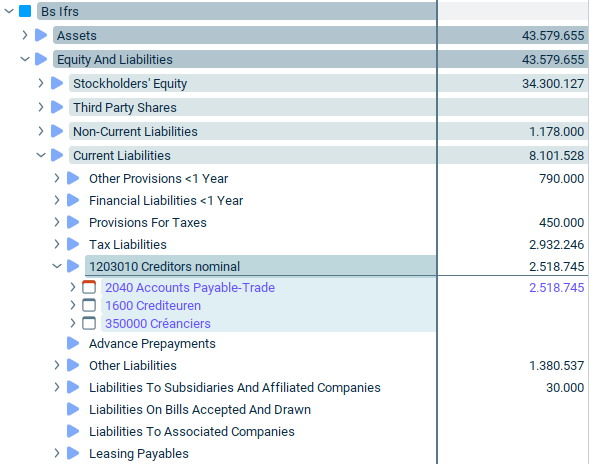Image resolution: width=606 pixels, height=473 pixels.
Task: Collapse the 1203010 Creditors nominal chevron
Action: coord(57,266)
